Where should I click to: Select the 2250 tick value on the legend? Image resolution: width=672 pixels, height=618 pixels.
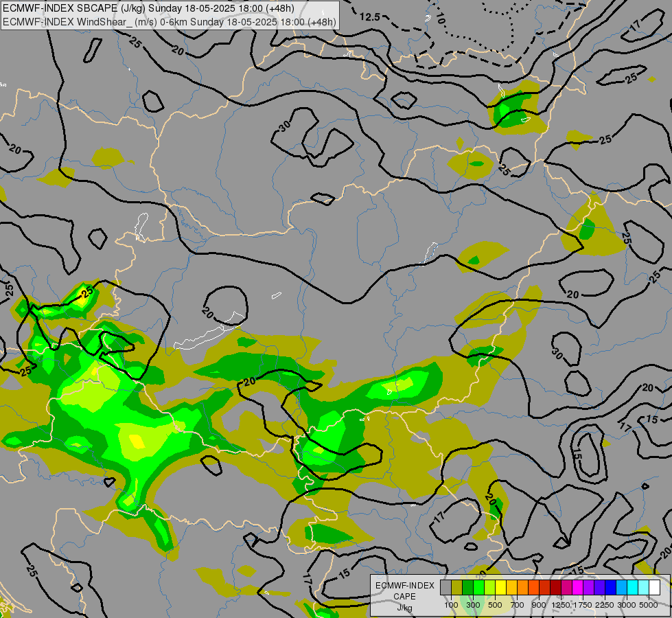604,605
